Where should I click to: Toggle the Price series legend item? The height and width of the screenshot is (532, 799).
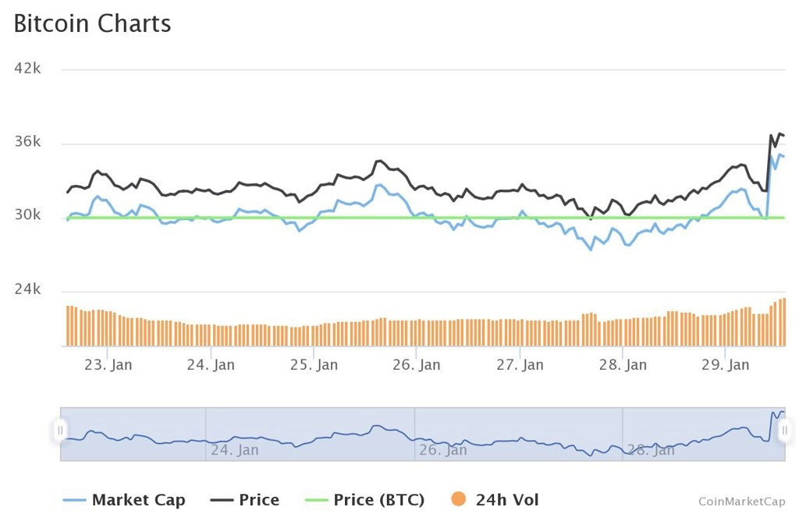[244, 500]
